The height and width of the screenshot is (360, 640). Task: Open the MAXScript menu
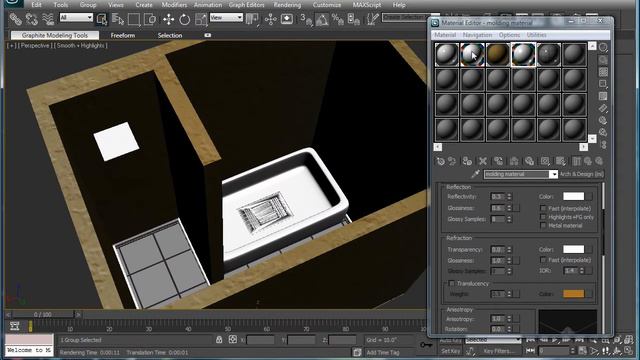pyautogui.click(x=367, y=5)
